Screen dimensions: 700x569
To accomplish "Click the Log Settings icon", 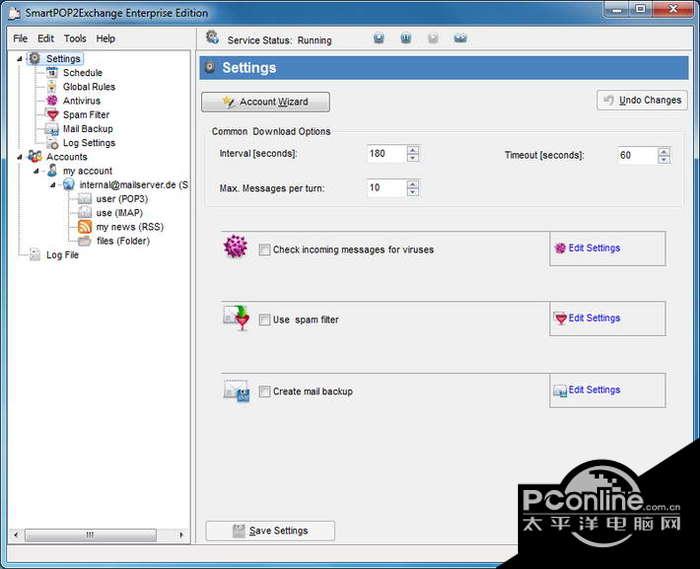I will point(52,143).
